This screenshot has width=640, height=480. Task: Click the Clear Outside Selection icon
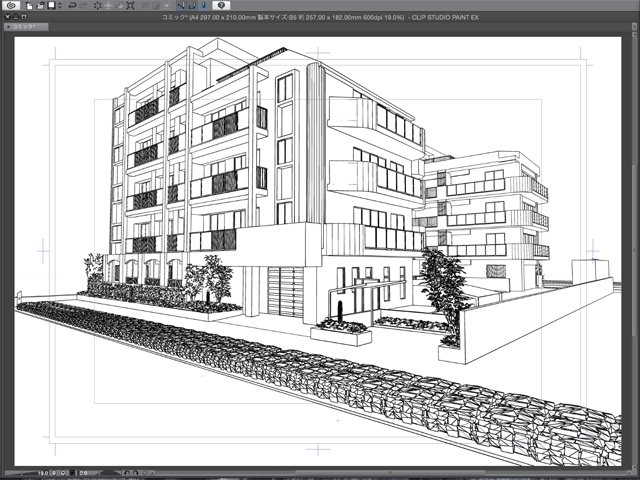click(109, 5)
